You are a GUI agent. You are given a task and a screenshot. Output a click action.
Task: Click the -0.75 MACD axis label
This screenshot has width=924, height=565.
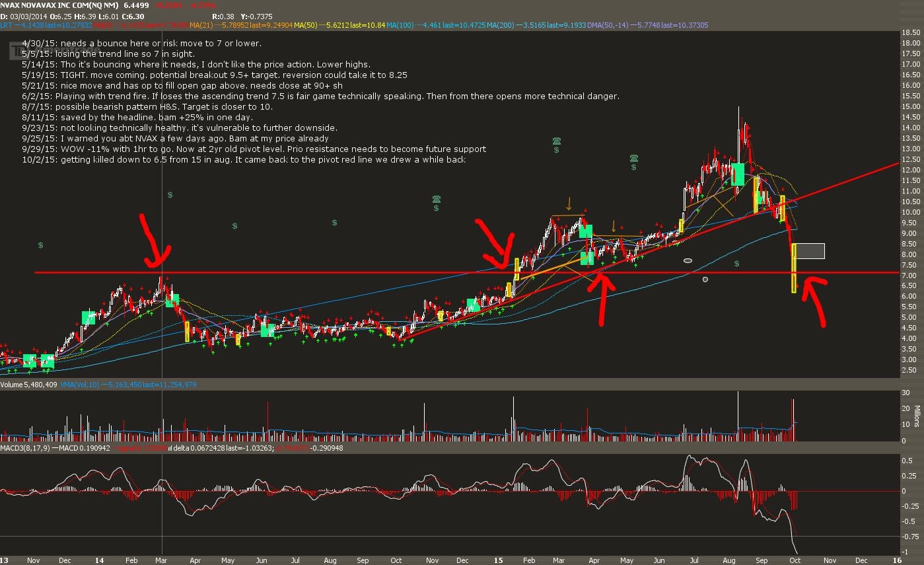(910, 536)
